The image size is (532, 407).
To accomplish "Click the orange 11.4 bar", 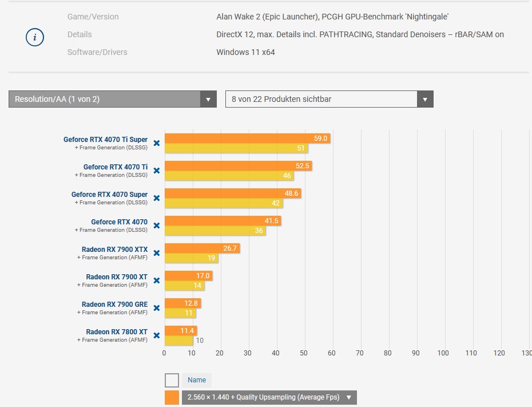I will click(181, 331).
